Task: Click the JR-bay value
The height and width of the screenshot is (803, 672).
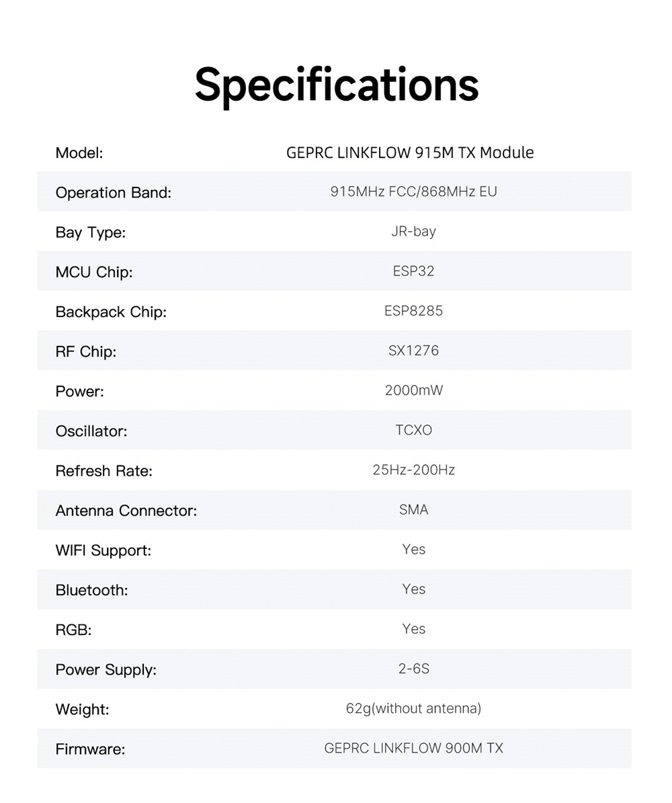Action: pos(413,232)
